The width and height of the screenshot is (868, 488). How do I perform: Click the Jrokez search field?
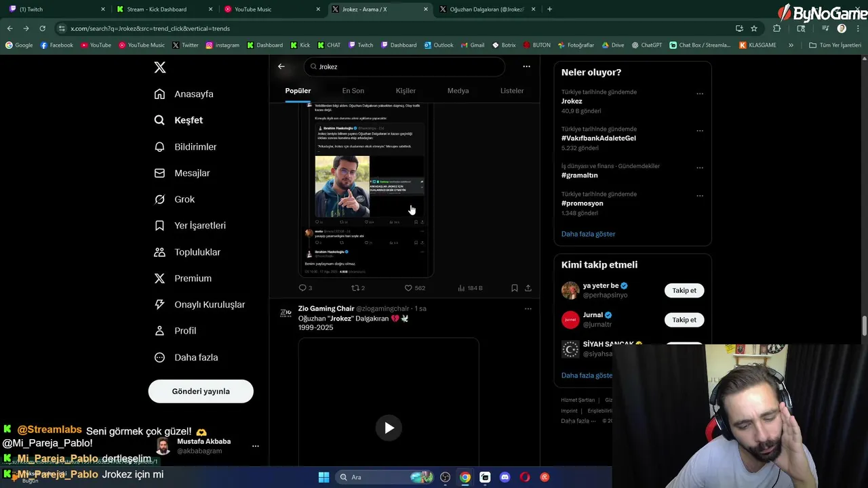[x=405, y=66]
